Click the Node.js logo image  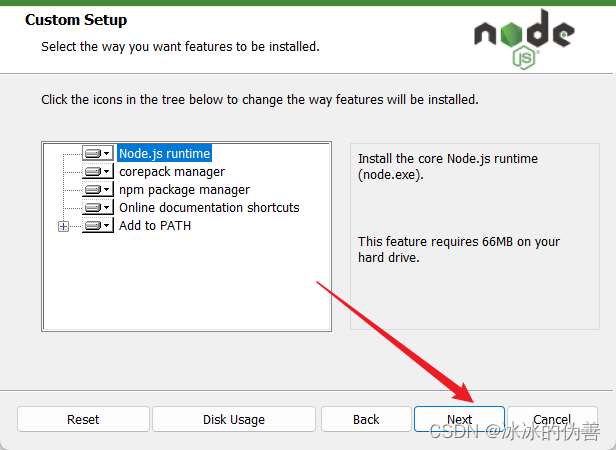(524, 39)
